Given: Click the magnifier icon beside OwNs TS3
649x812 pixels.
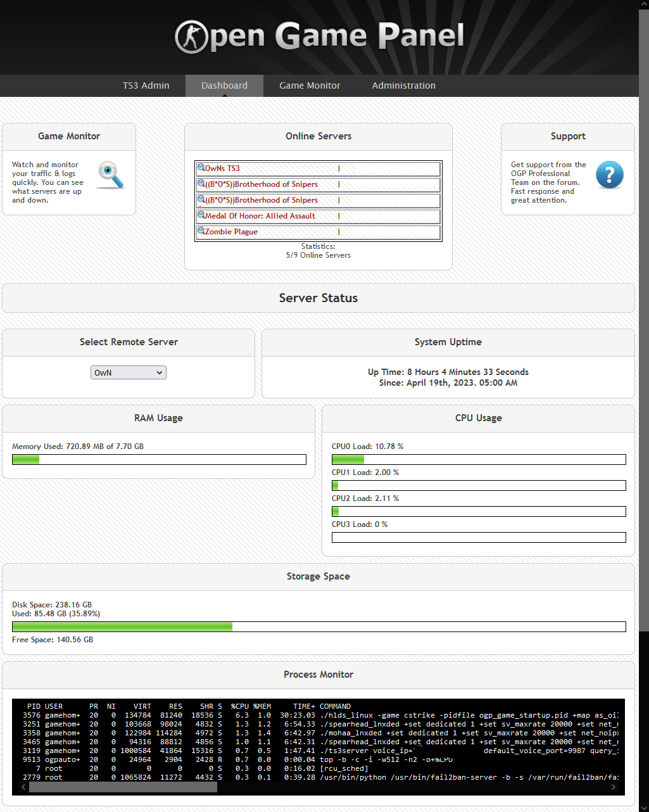Looking at the screenshot, I should pos(201,168).
